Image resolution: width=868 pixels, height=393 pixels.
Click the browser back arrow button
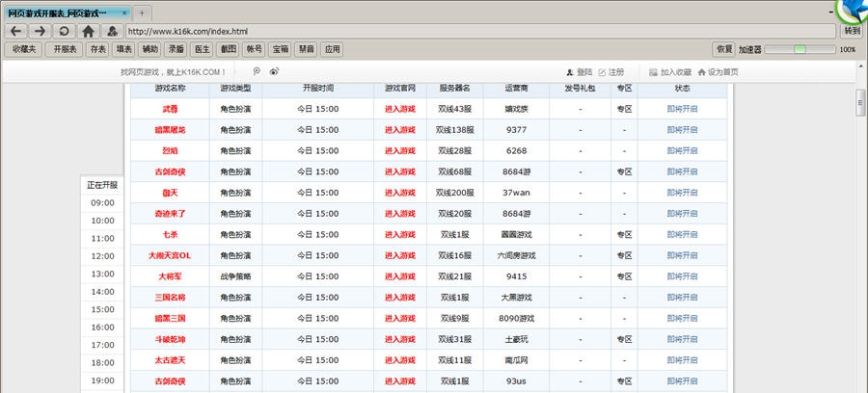click(x=15, y=31)
